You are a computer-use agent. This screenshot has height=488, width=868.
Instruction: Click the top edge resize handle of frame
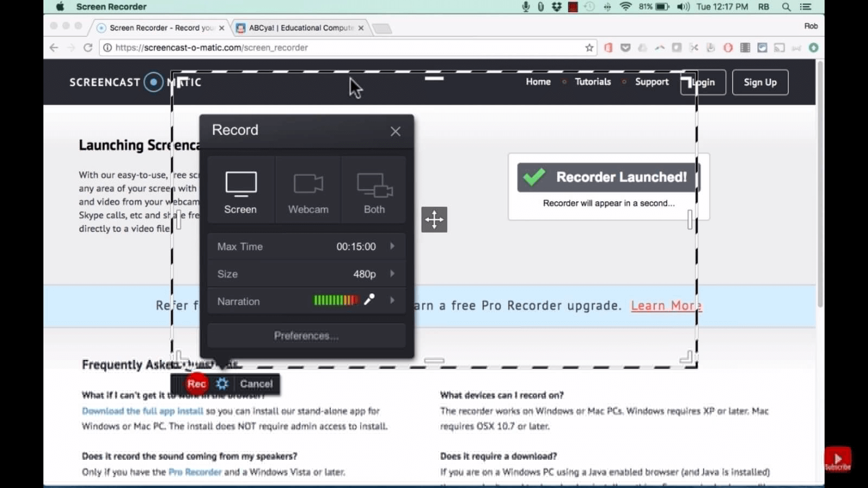tap(434, 78)
